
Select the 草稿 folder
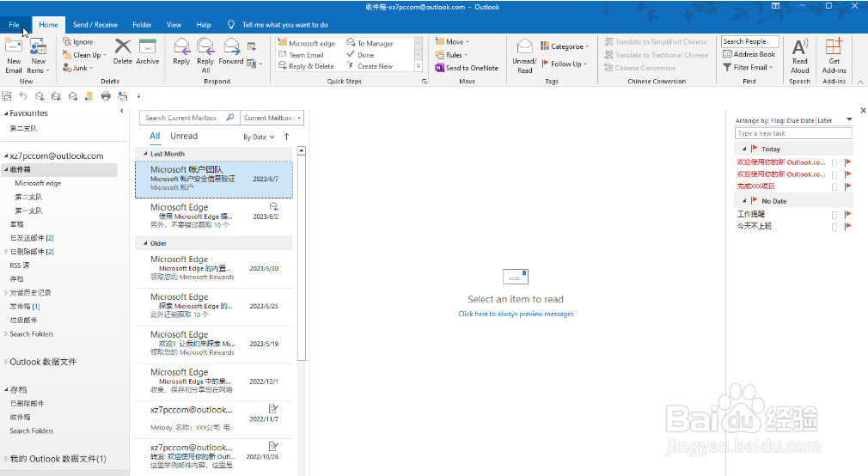16,224
